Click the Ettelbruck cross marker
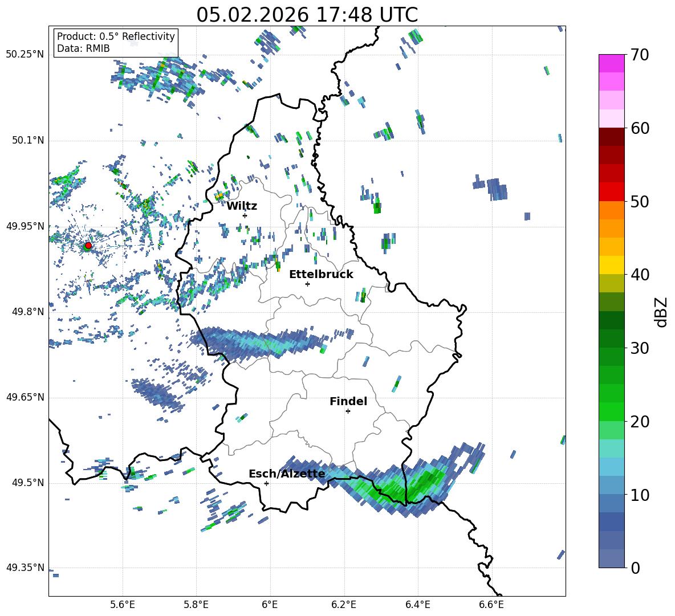The image size is (675, 616). point(307,284)
